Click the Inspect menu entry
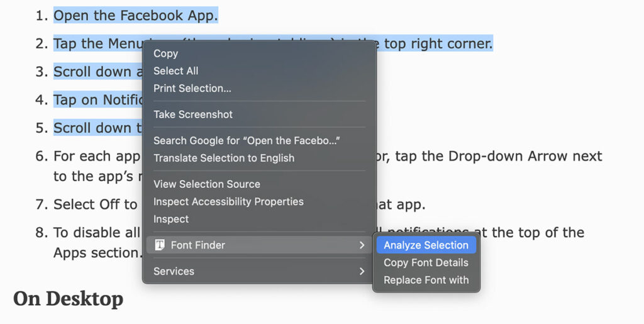This screenshot has width=644, height=324. click(x=170, y=220)
